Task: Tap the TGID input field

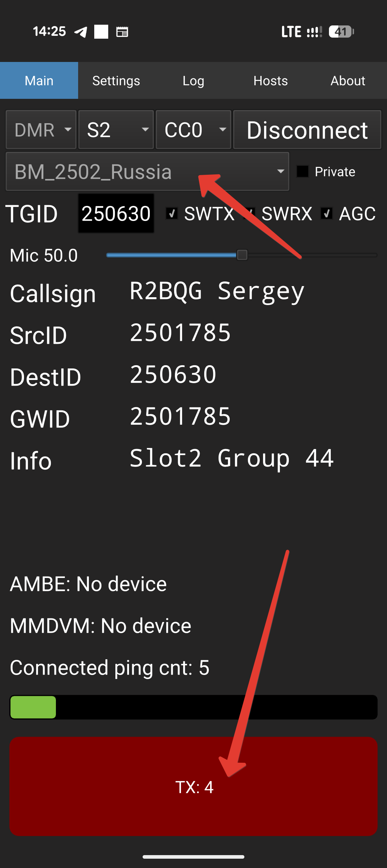Action: pyautogui.click(x=116, y=214)
